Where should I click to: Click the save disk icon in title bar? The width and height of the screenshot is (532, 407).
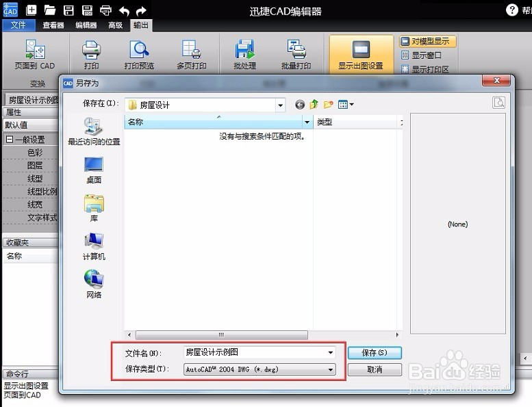point(68,10)
